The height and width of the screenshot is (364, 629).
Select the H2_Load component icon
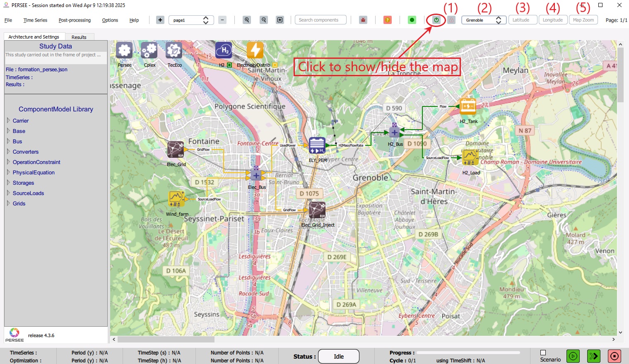[x=470, y=158]
